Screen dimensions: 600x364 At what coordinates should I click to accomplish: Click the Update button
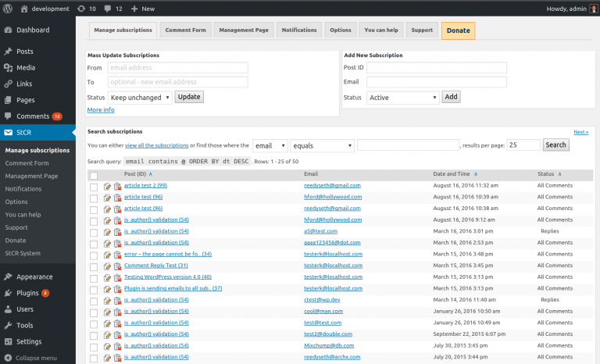189,97
